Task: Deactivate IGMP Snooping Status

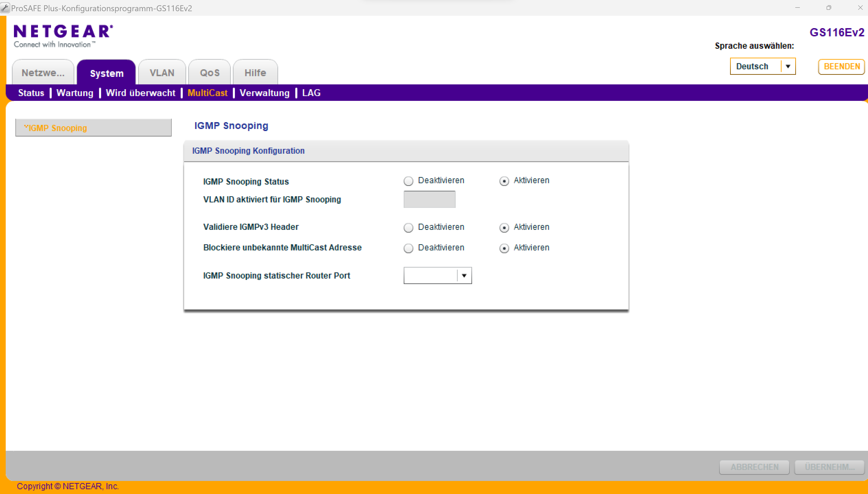Action: pos(408,181)
